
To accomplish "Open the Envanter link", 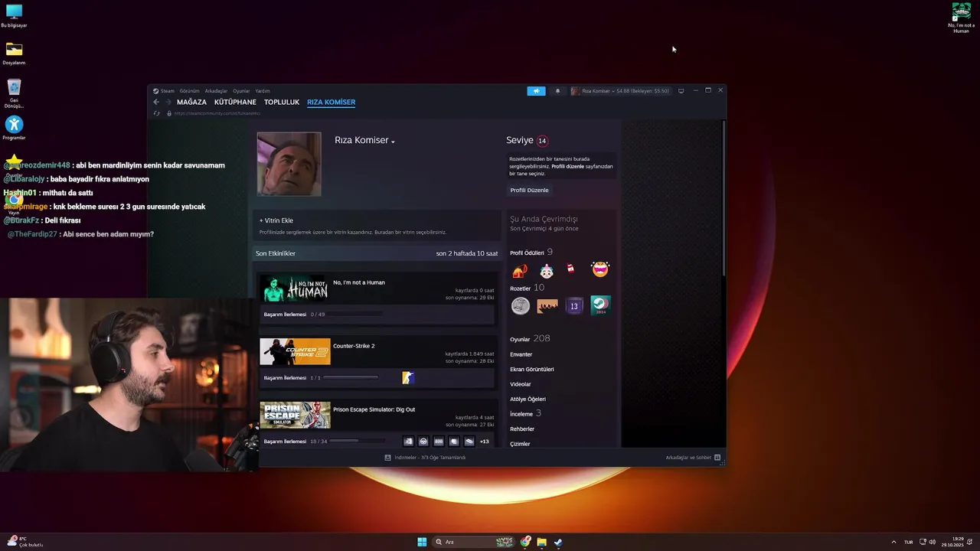I will click(x=521, y=354).
